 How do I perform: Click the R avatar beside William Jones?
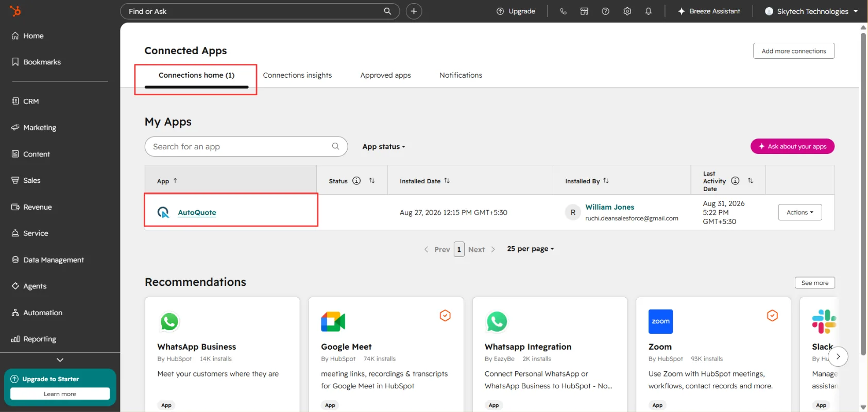tap(573, 212)
